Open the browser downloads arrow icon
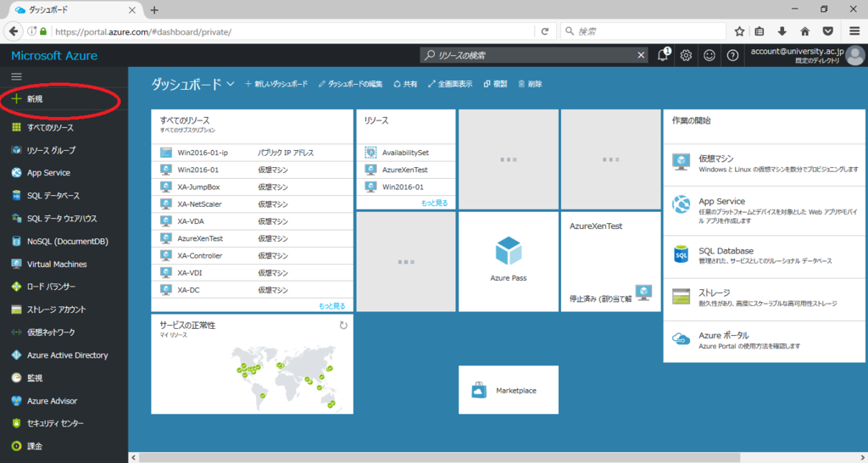Viewport: 868px width, 463px height. (782, 31)
